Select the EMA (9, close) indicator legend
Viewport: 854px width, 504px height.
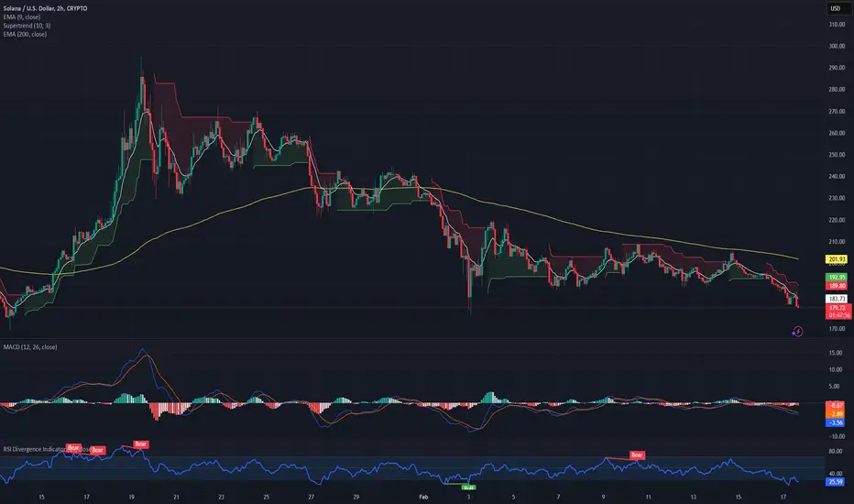(x=22, y=16)
